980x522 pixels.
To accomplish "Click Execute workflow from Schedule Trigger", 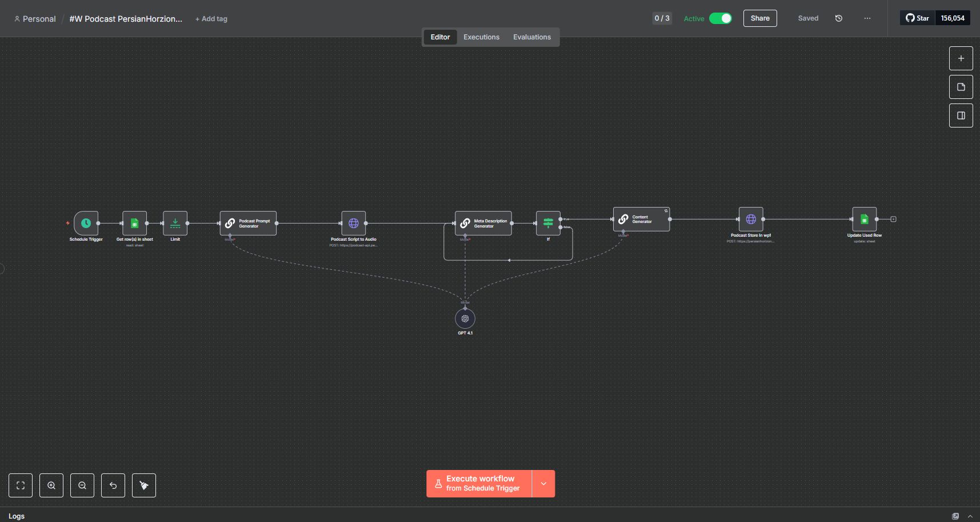I will coord(479,484).
